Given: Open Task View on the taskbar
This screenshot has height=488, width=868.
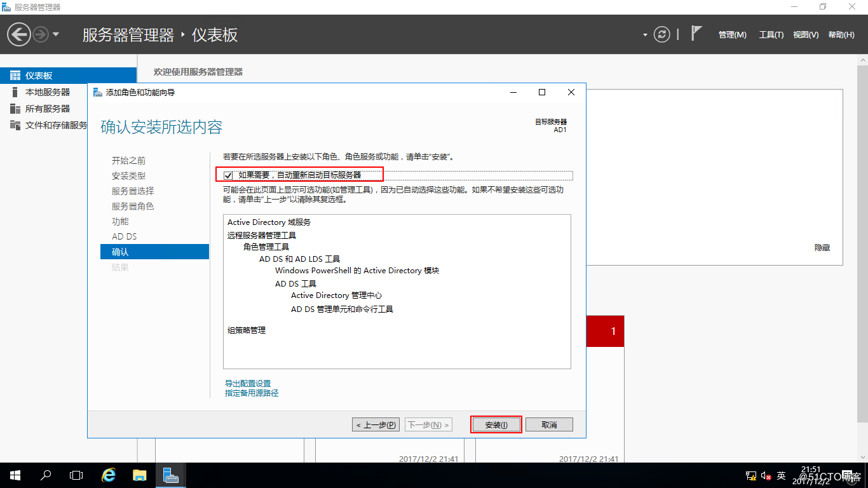Looking at the screenshot, I should coord(76,475).
